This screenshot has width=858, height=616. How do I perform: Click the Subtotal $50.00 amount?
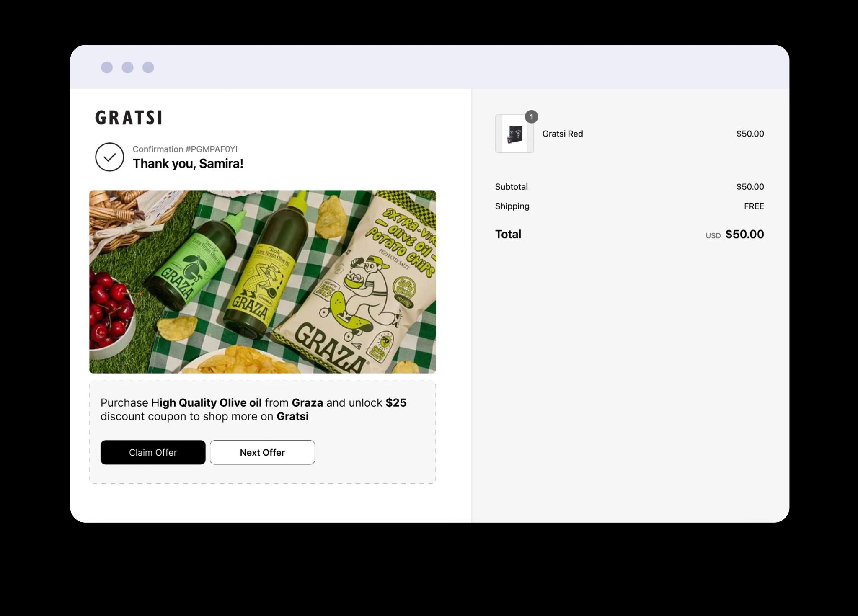[750, 187]
